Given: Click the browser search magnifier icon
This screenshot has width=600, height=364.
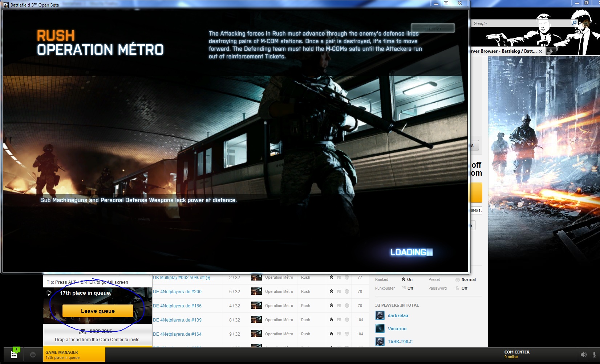Looking at the screenshot, I should pos(574,23).
